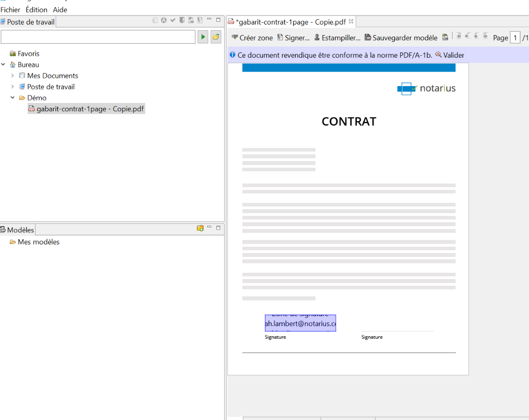
Task: Click the new folder icon in Modèles panel
Action: tap(200, 228)
